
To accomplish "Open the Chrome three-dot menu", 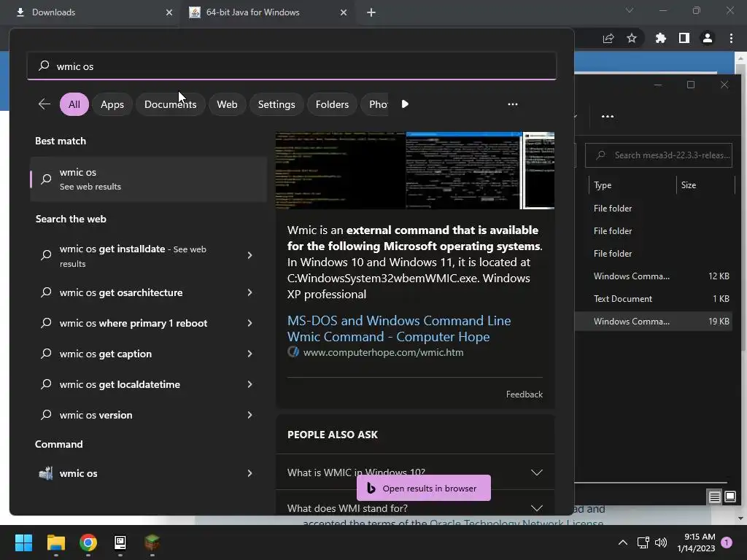I will 731,38.
